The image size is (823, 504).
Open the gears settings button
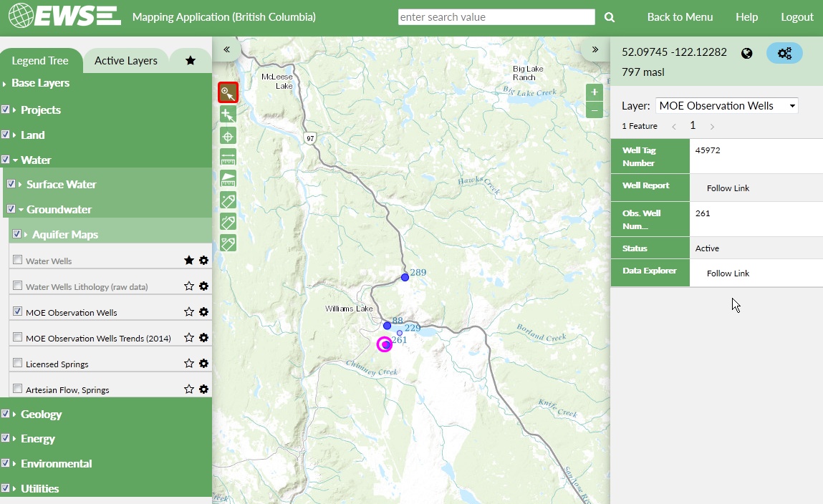pos(785,53)
